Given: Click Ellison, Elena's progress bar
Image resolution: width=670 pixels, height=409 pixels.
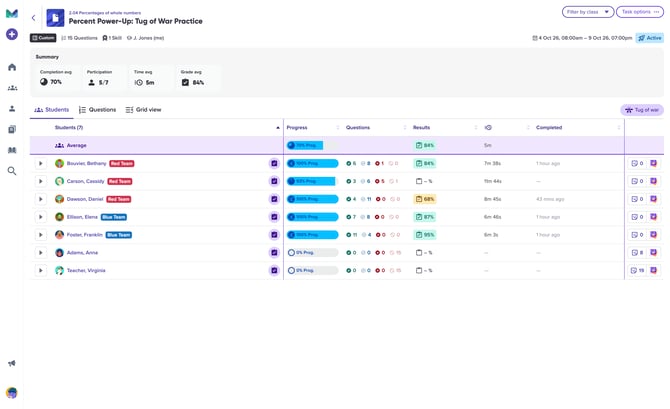Looking at the screenshot, I should click(312, 217).
